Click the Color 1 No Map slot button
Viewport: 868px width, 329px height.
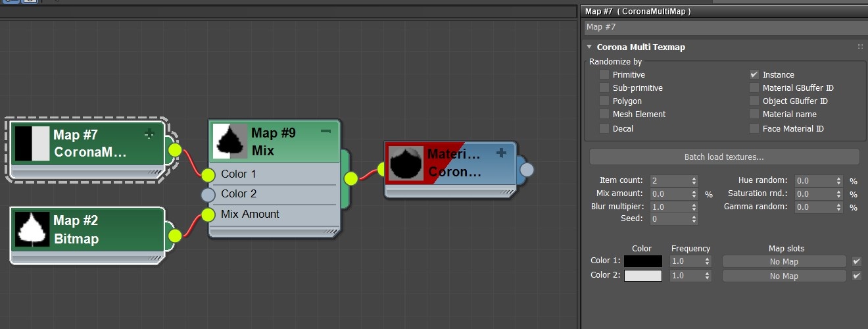coord(784,261)
